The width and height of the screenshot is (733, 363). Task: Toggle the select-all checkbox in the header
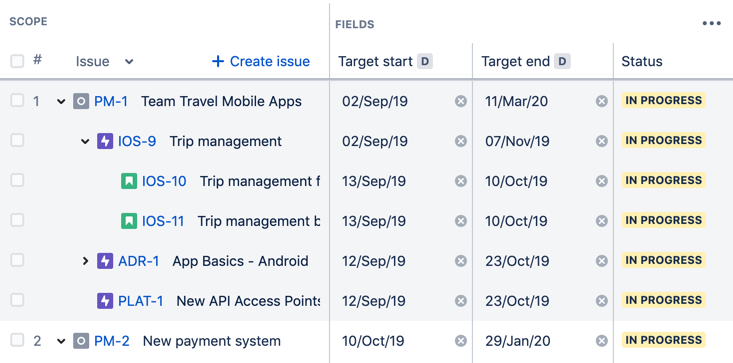17,61
